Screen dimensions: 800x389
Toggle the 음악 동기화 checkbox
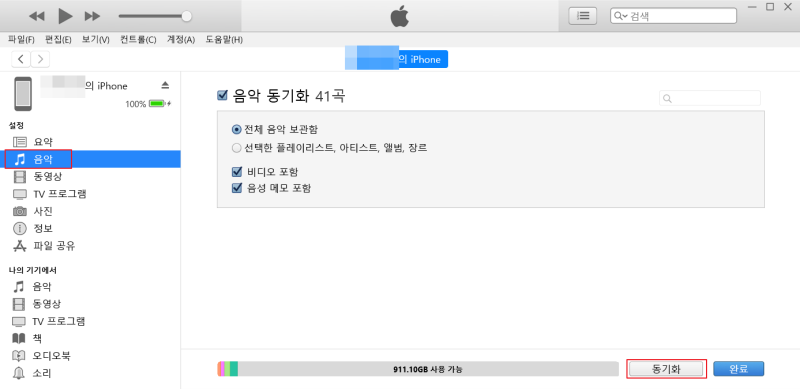pyautogui.click(x=222, y=95)
